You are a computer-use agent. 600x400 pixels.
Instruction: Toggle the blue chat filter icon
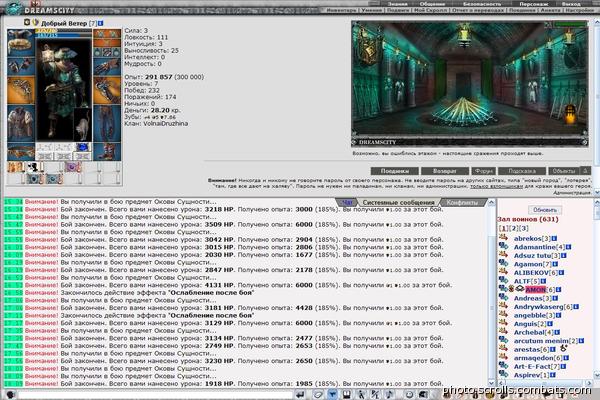(332, 394)
